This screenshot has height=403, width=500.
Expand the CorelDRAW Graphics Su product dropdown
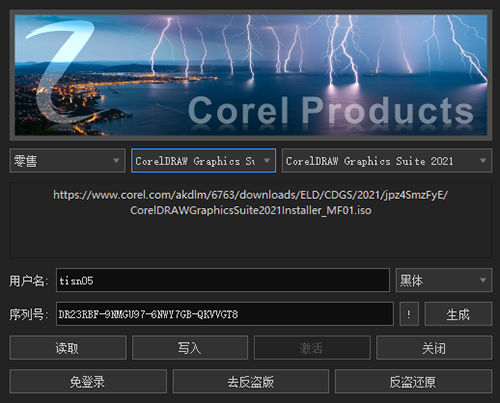tap(203, 161)
